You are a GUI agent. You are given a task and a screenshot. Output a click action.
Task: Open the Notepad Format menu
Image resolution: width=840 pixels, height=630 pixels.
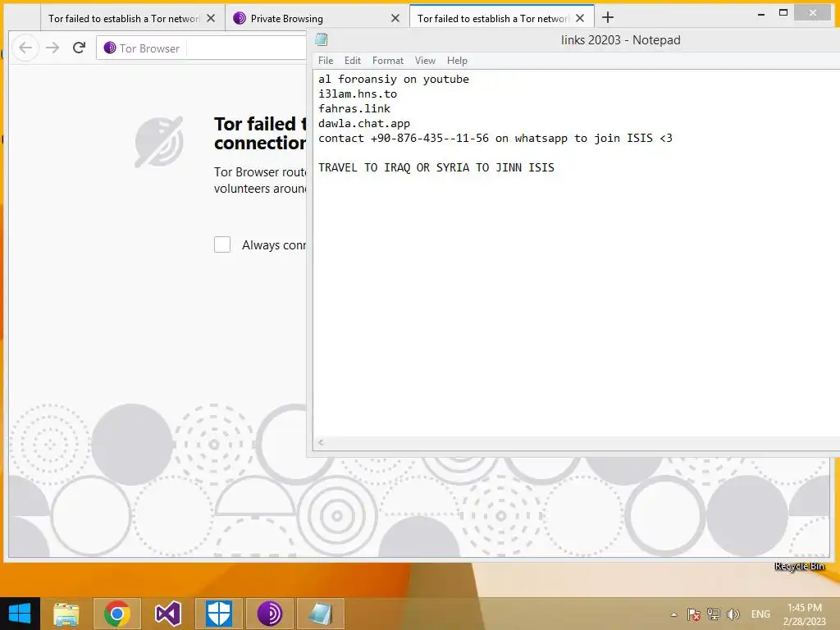point(388,61)
